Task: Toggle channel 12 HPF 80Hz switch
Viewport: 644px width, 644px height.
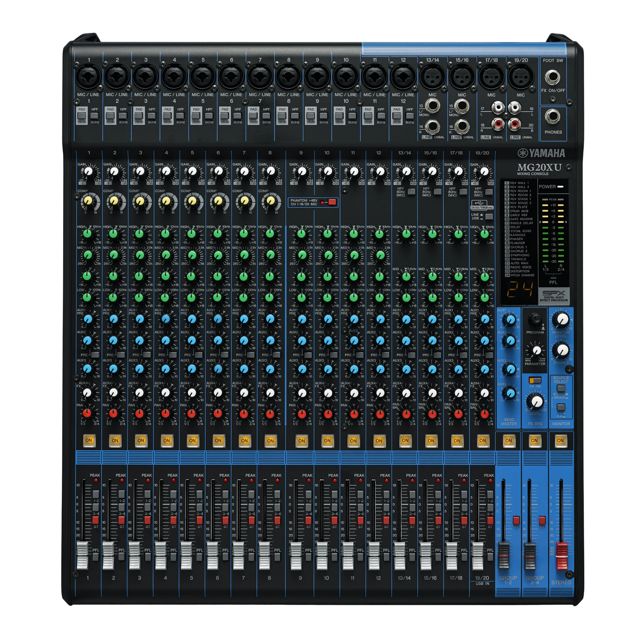Action: click(x=410, y=116)
